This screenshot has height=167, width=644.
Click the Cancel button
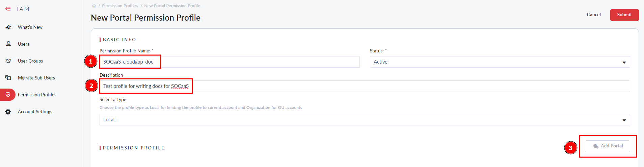[594, 15]
